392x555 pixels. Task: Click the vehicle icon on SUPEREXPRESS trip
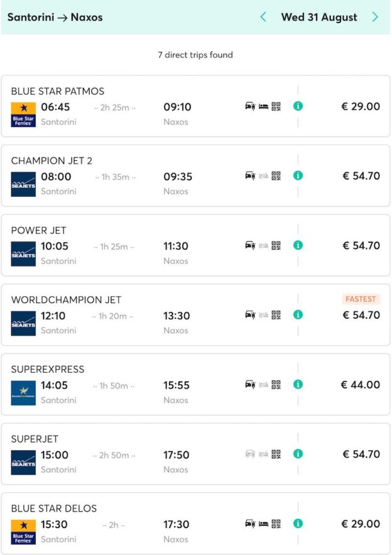click(x=250, y=385)
